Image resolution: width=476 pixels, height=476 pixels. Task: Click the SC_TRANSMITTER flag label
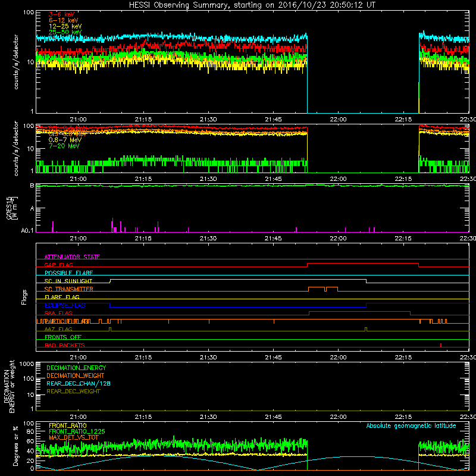68,289
